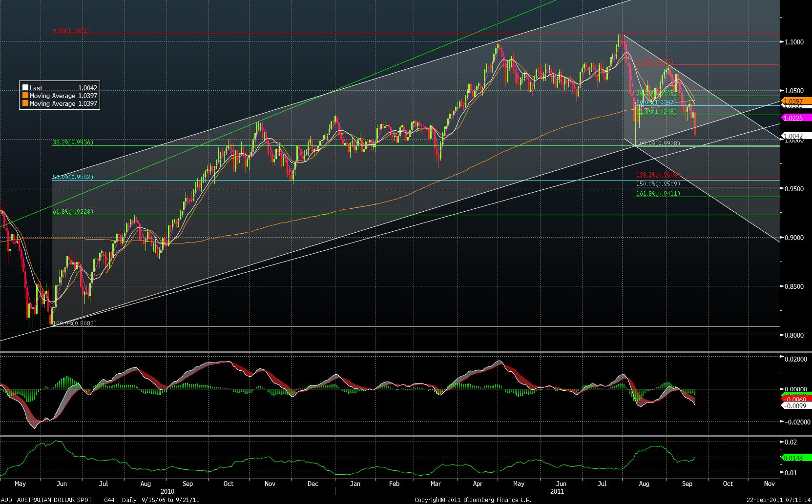812x504 pixels.
Task: Grab divider between price chart and MACD panel
Action: click(x=391, y=352)
